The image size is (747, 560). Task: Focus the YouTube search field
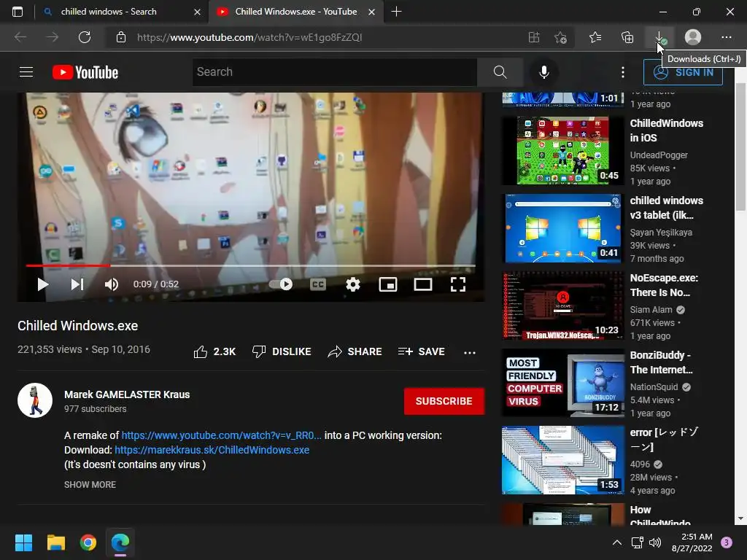(335, 72)
